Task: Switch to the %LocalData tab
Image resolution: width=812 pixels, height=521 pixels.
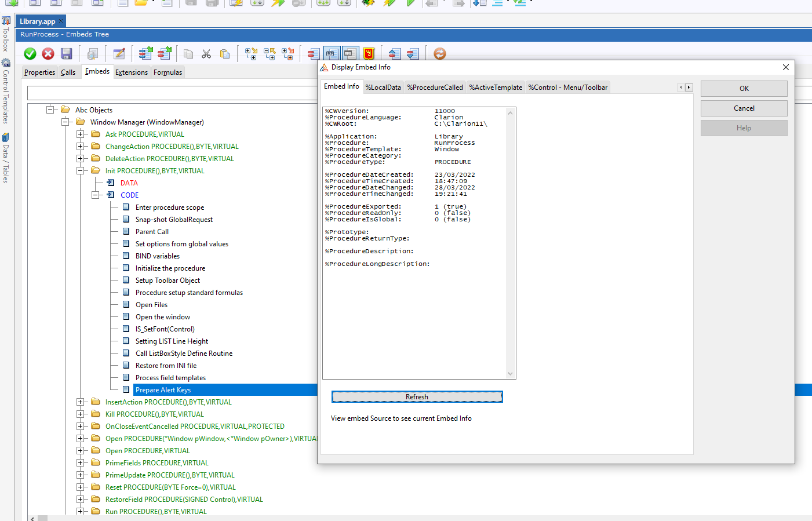Action: coord(383,88)
